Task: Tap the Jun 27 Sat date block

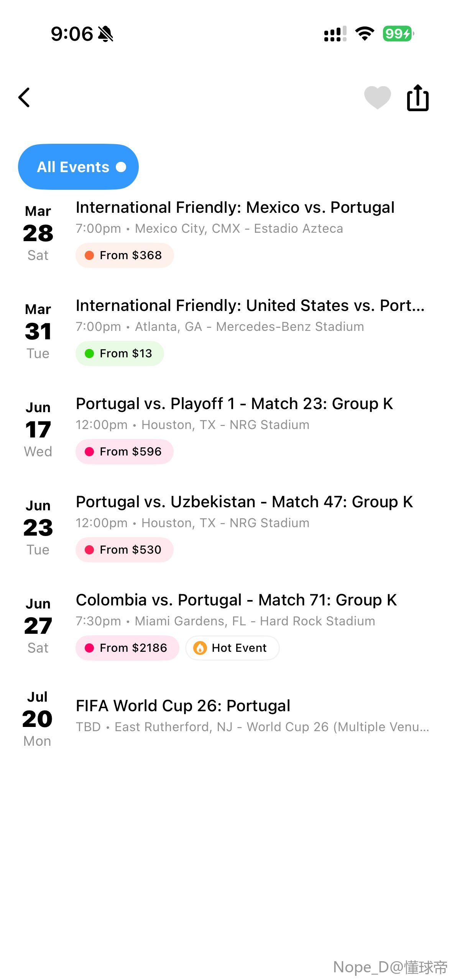Action: click(38, 626)
